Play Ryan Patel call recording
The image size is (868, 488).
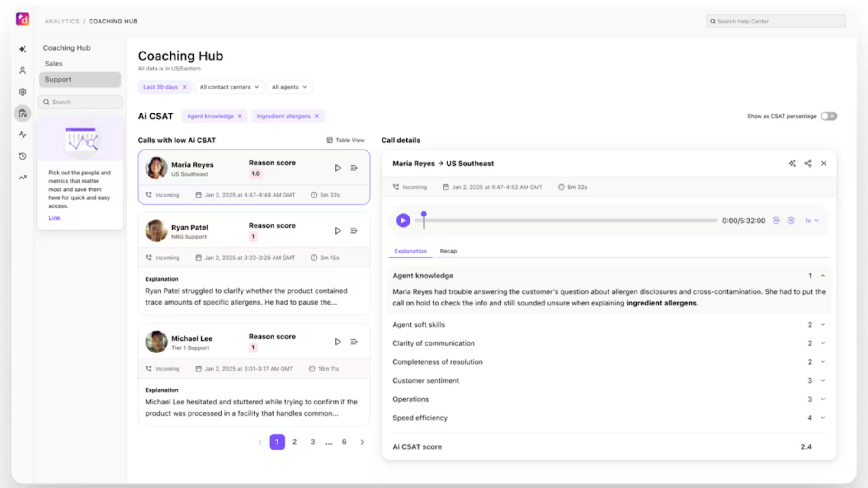click(338, 230)
